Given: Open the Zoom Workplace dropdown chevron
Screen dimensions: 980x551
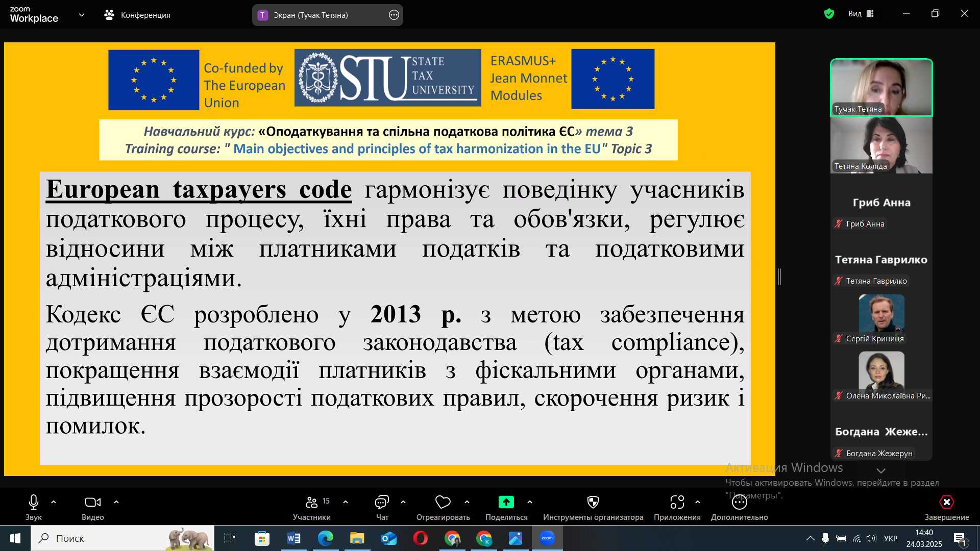Looking at the screenshot, I should (82, 15).
